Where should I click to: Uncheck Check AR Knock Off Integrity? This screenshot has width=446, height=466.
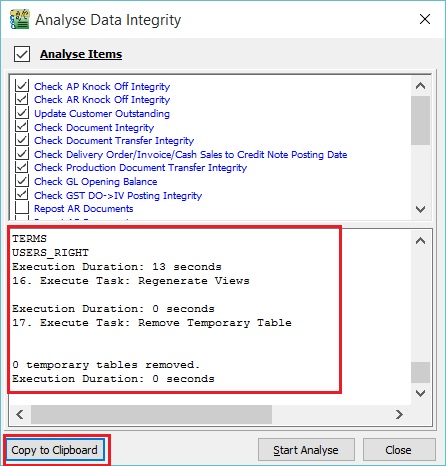click(22, 99)
